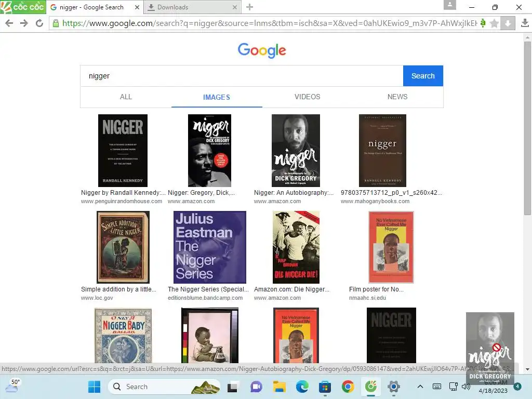Screen dimensions: 532x399
Task: Click the media download arrow in address bar
Action: click(x=508, y=23)
